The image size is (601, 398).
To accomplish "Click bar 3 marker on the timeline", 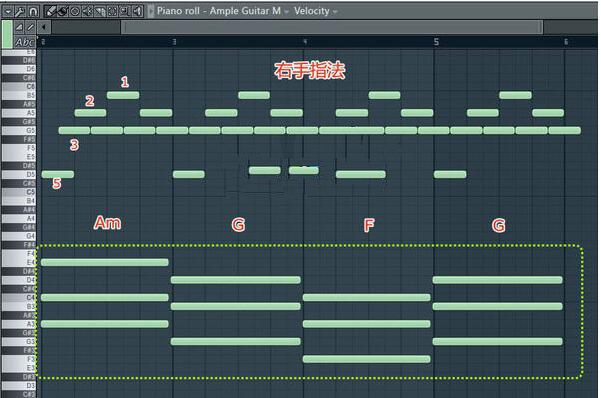I will pyautogui.click(x=174, y=42).
